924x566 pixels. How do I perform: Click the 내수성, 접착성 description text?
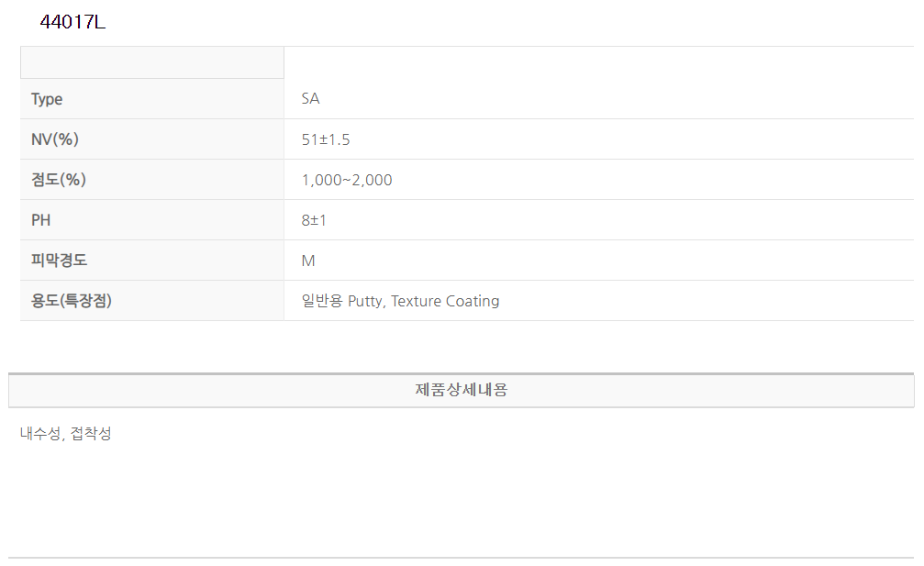click(x=65, y=434)
